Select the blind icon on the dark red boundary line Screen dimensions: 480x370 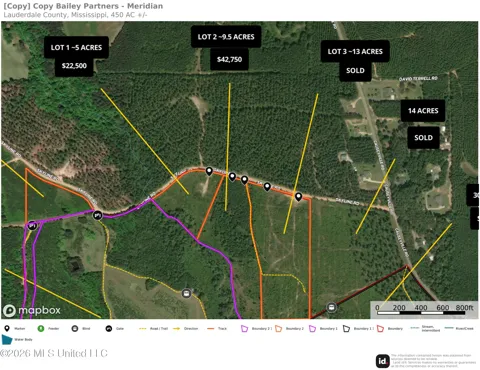point(331,307)
